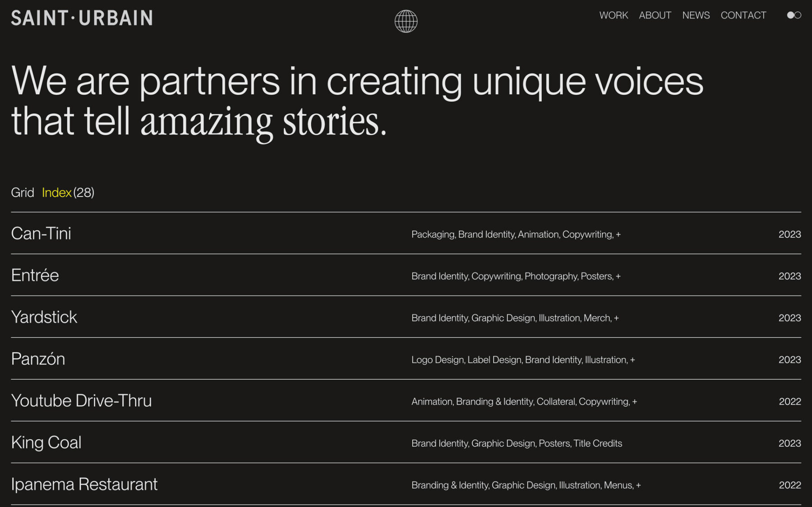Open the Panzón project
The width and height of the screenshot is (812, 507).
click(x=38, y=359)
